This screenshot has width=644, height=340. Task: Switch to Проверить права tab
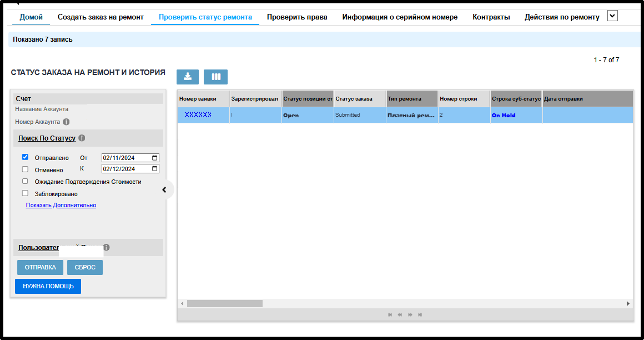297,17
